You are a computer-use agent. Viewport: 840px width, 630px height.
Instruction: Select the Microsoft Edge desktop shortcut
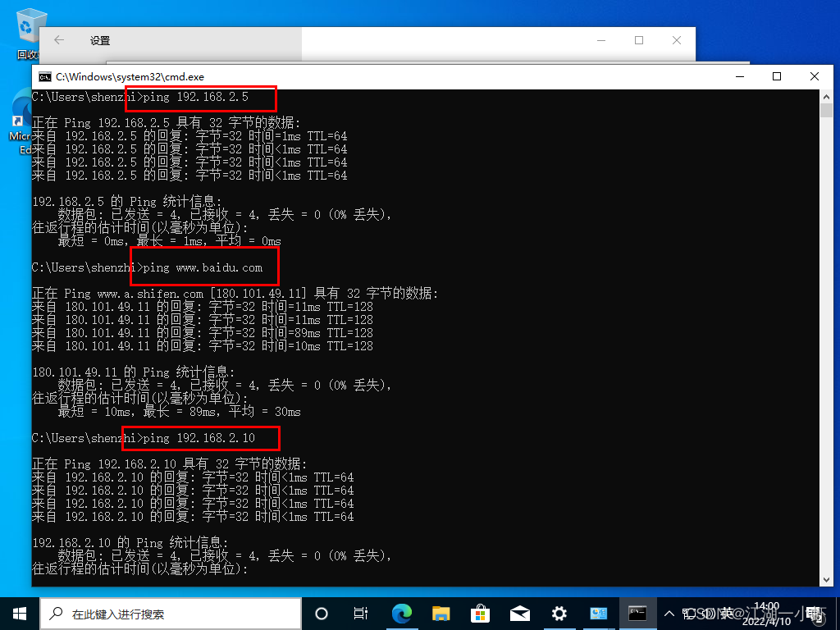point(20,122)
